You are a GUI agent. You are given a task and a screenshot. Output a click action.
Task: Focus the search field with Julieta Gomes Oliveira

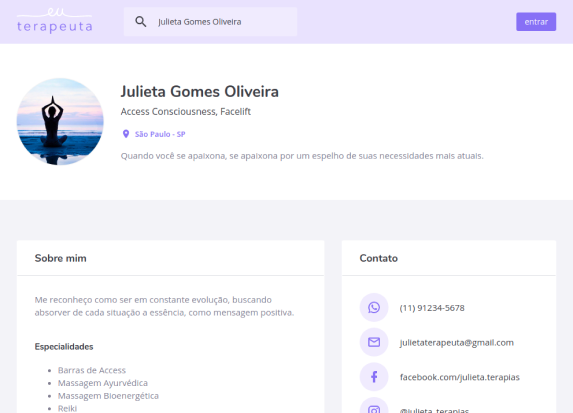tap(210, 22)
